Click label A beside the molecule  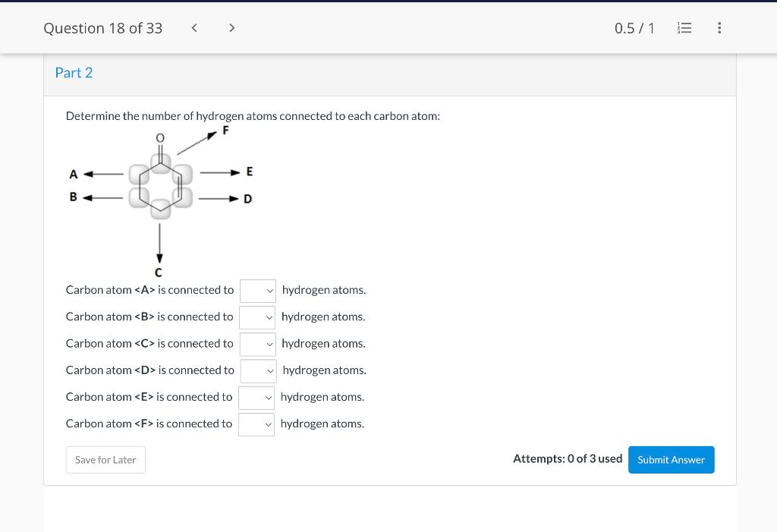coord(74,175)
